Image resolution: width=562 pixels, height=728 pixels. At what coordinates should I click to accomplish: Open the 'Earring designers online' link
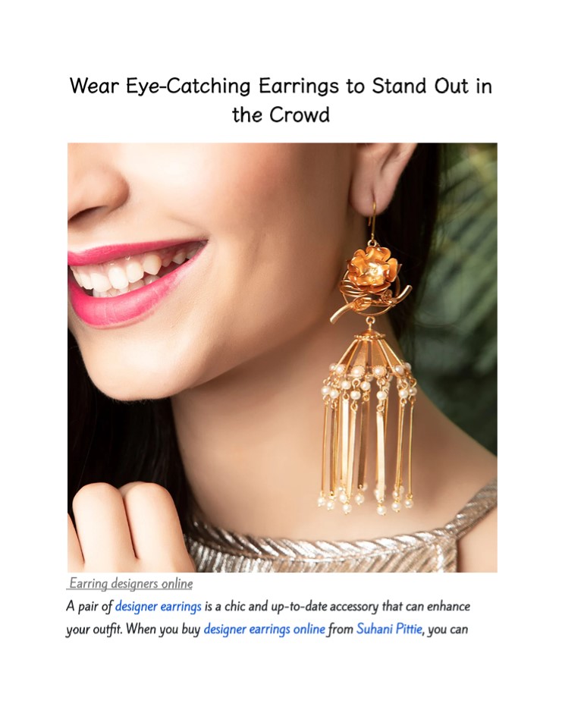point(130,583)
